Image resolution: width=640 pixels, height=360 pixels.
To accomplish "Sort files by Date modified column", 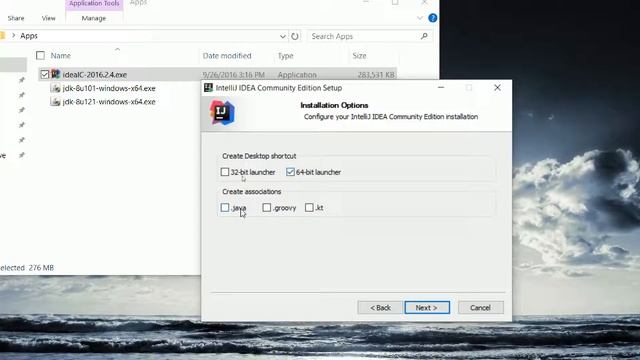I will point(227,56).
